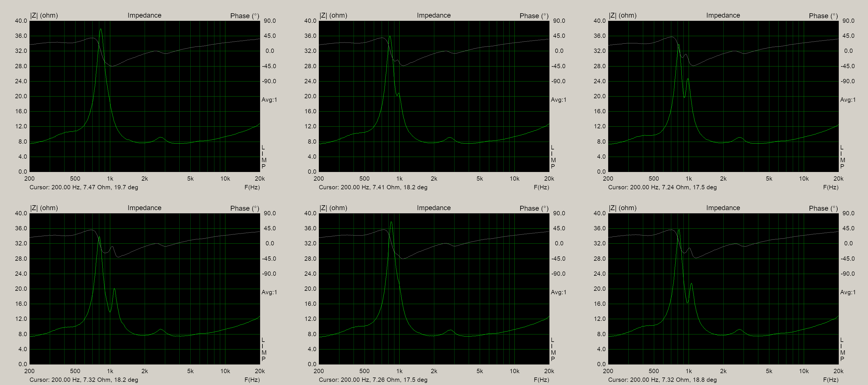The width and height of the screenshot is (868, 385).
Task: Click the cursor readout showing 7.24 Ohm, 17.5 deg
Action: point(663,188)
